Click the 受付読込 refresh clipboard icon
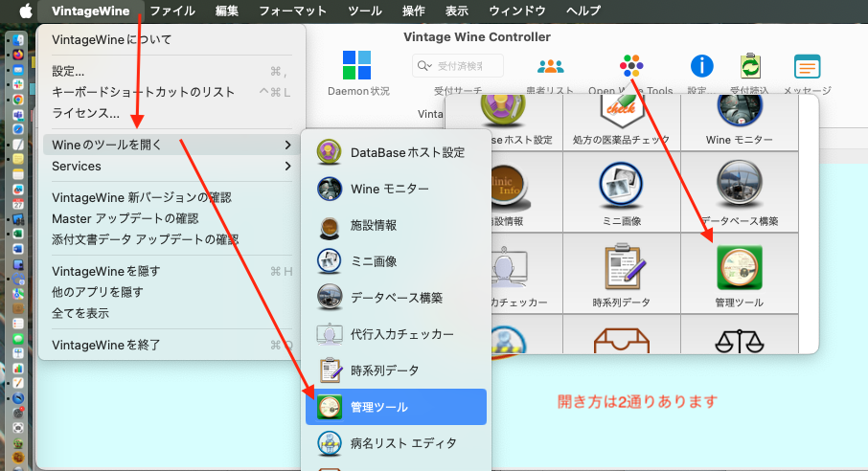 (x=751, y=66)
